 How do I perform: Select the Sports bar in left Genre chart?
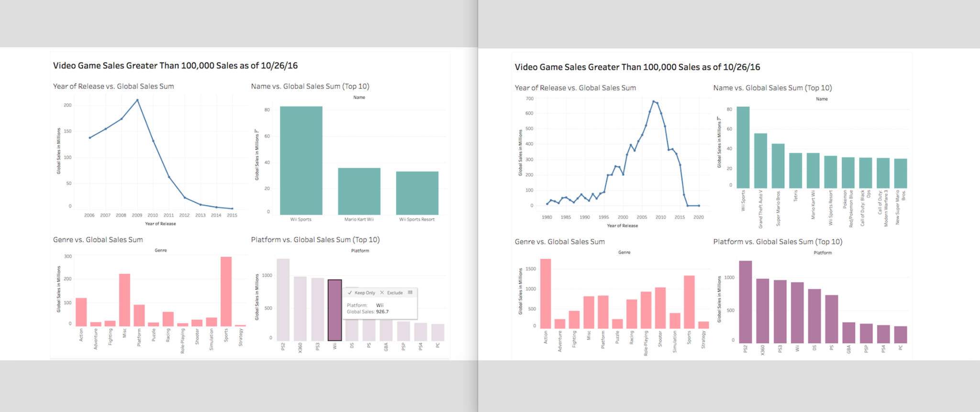226,291
